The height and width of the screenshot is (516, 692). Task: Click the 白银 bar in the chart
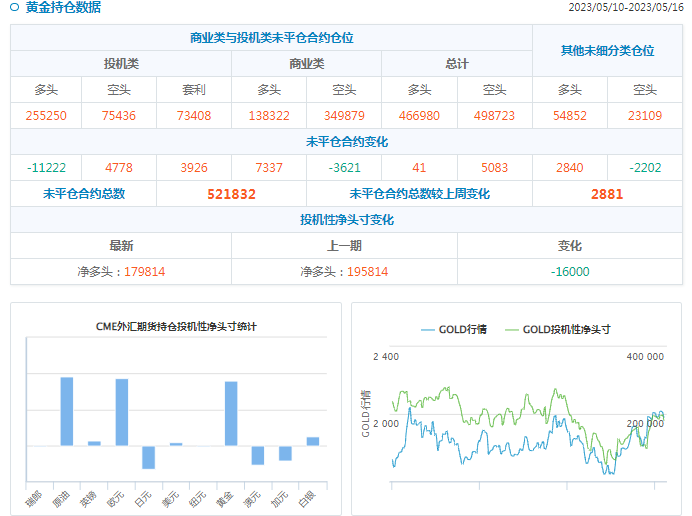(313, 441)
